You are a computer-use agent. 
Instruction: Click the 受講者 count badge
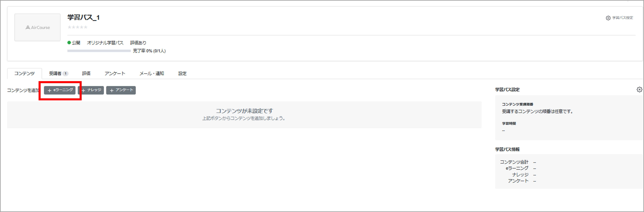(x=65, y=73)
